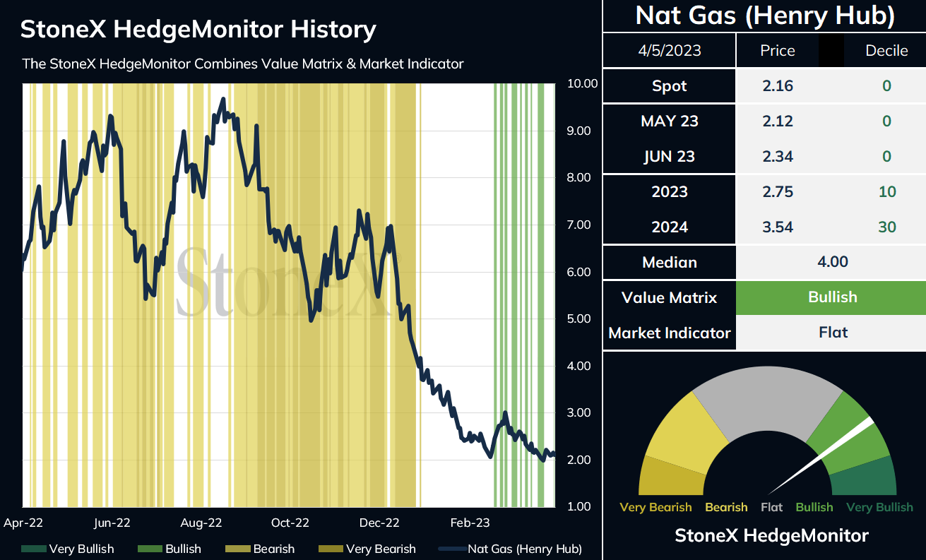Click the Very Bullish legend swatch

[x=34, y=549]
